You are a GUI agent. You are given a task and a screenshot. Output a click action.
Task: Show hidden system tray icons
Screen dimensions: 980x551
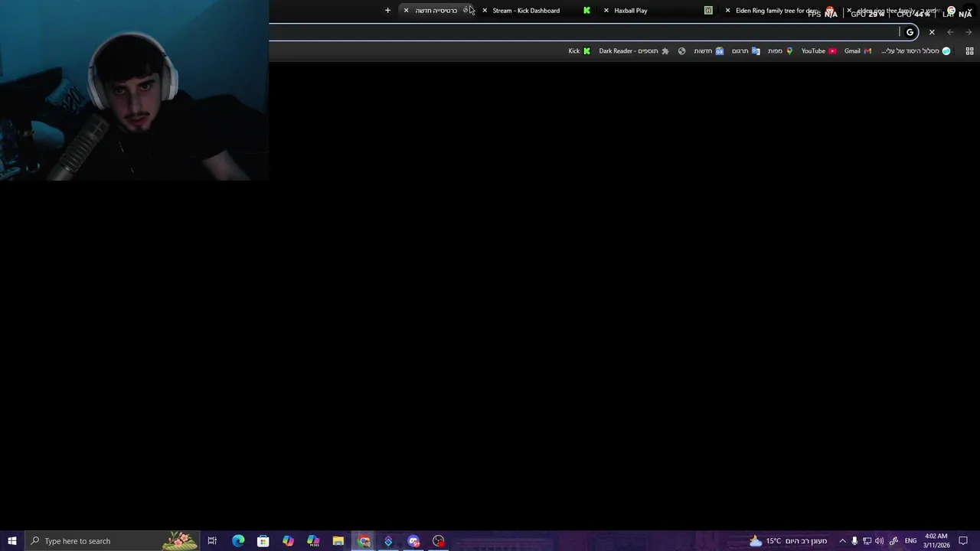[x=842, y=541]
